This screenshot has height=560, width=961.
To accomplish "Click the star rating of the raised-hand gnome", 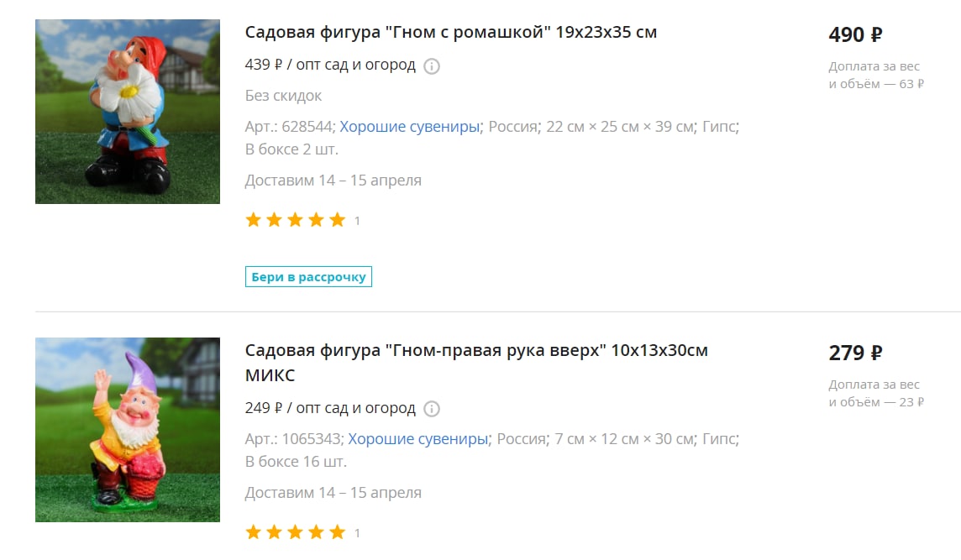I will 296,531.
